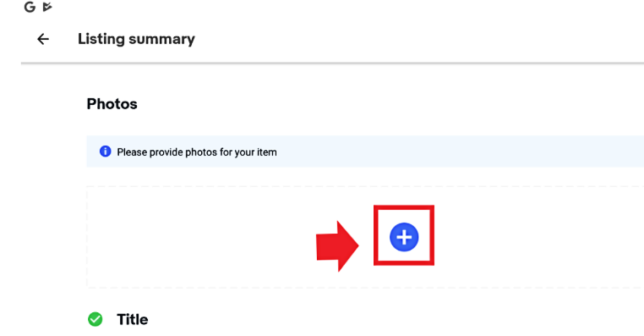Click the red highlight box border
Screen dimensions: 644x336
tap(404, 207)
